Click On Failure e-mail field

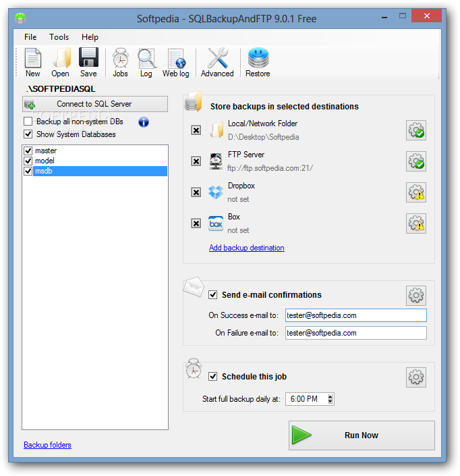coord(356,333)
